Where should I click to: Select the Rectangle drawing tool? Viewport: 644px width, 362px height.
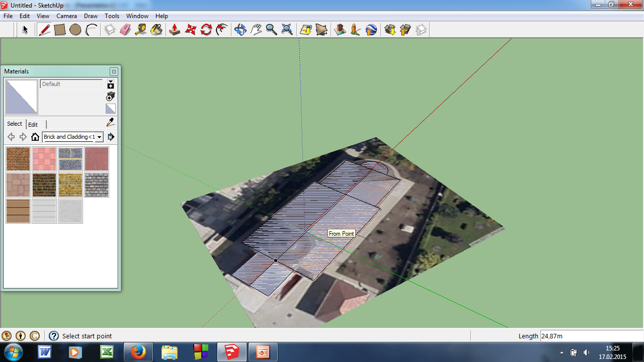[60, 30]
